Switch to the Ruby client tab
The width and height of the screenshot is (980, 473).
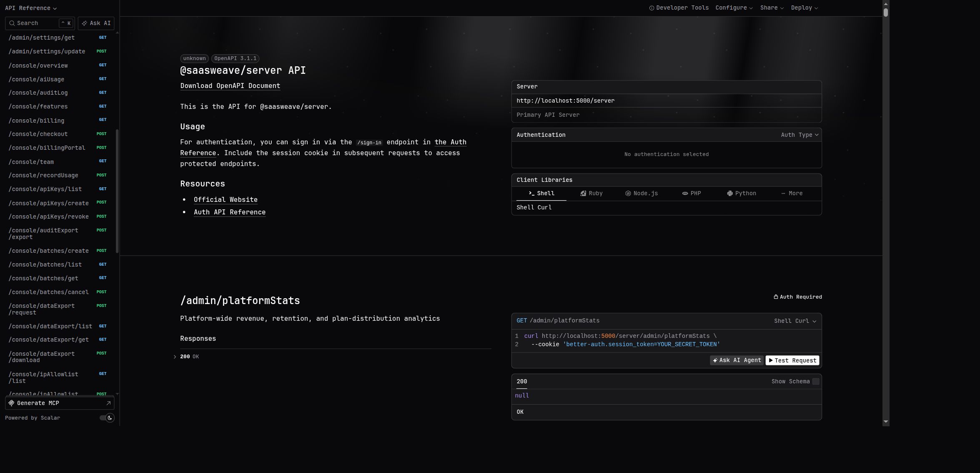click(x=591, y=194)
